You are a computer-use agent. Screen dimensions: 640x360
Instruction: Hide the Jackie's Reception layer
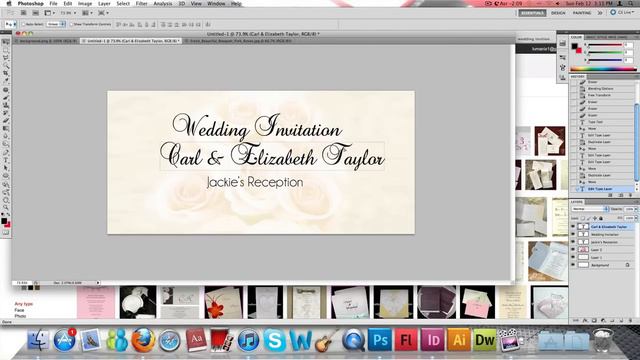(x=573, y=242)
